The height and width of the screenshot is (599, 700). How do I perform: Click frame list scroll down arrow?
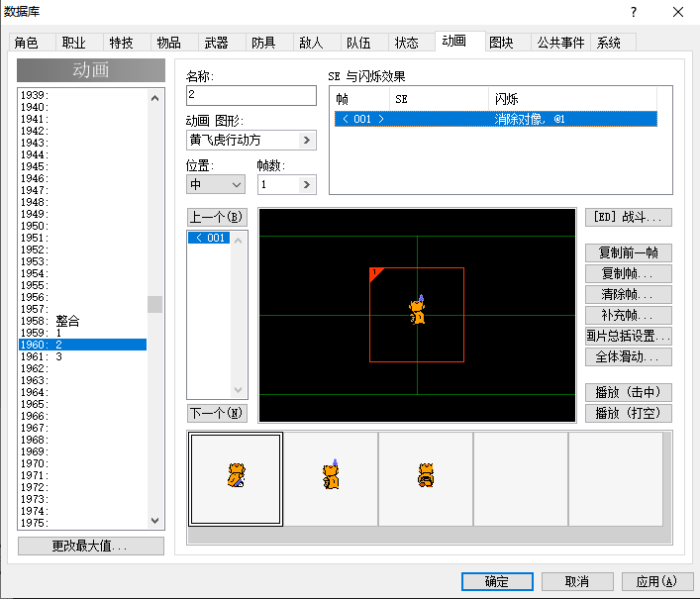point(239,390)
